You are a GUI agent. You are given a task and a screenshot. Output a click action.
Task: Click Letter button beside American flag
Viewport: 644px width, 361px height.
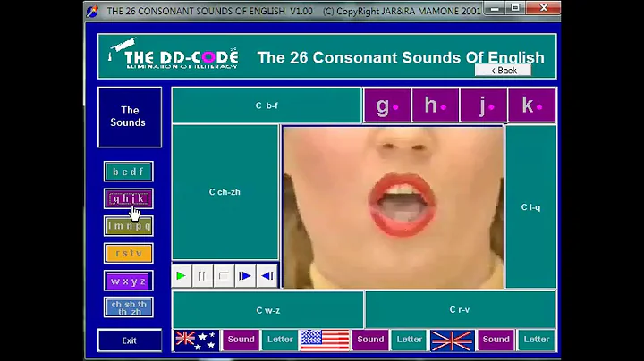410,340
